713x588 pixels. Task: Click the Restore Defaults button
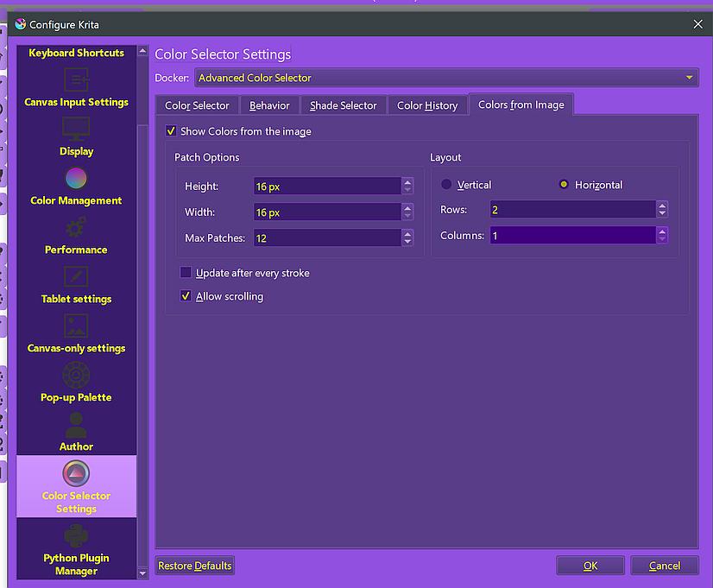(x=194, y=566)
